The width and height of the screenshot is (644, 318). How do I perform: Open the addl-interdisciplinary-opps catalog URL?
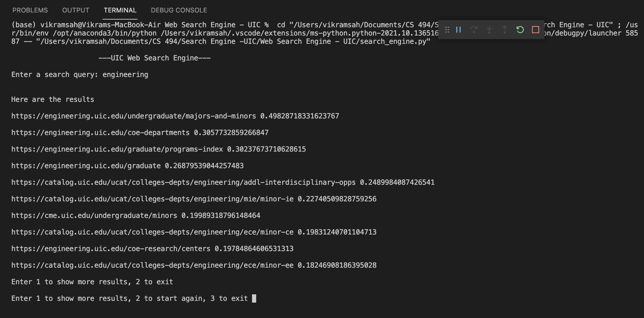(183, 182)
